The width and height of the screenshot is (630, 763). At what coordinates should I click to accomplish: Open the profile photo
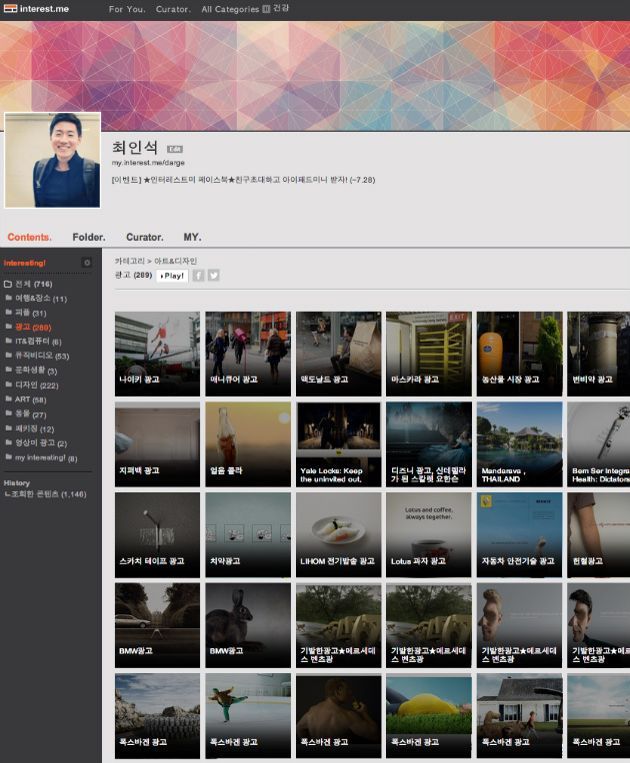tap(53, 160)
